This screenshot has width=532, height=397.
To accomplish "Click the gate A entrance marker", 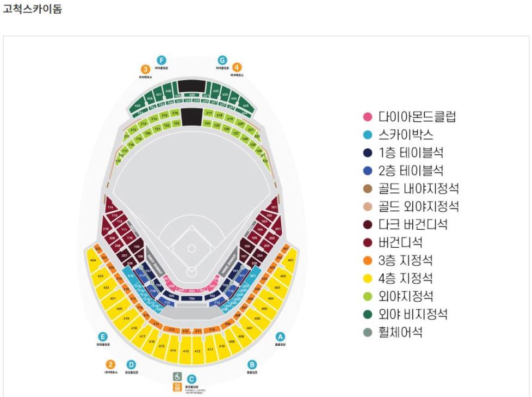I will pos(280,337).
